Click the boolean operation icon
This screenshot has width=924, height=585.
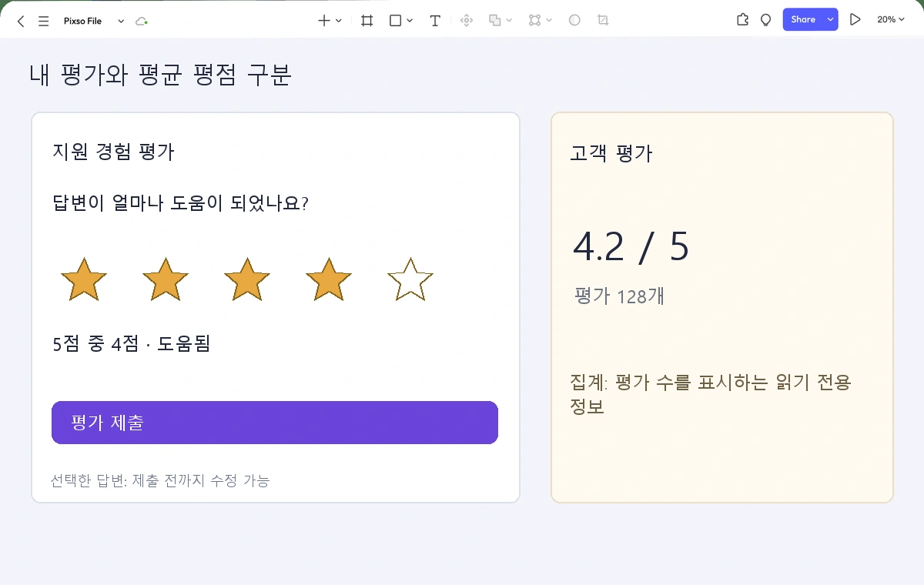pyautogui.click(x=495, y=21)
